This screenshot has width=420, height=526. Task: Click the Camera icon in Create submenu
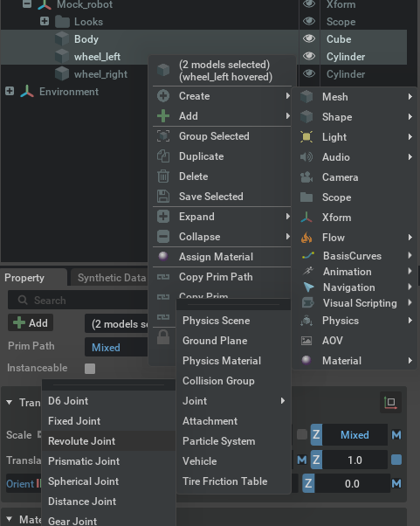click(306, 177)
